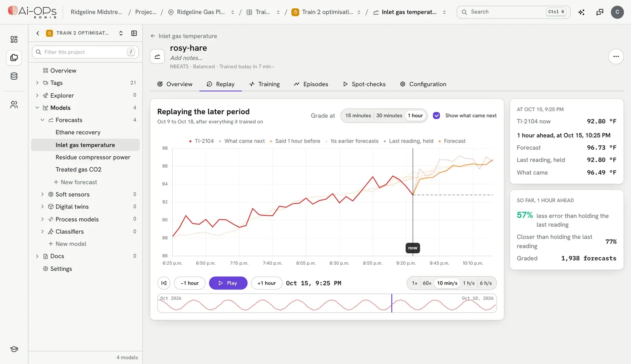Image resolution: width=631 pixels, height=364 pixels.
Task: Focus the Filter this project field
Action: pyautogui.click(x=85, y=52)
